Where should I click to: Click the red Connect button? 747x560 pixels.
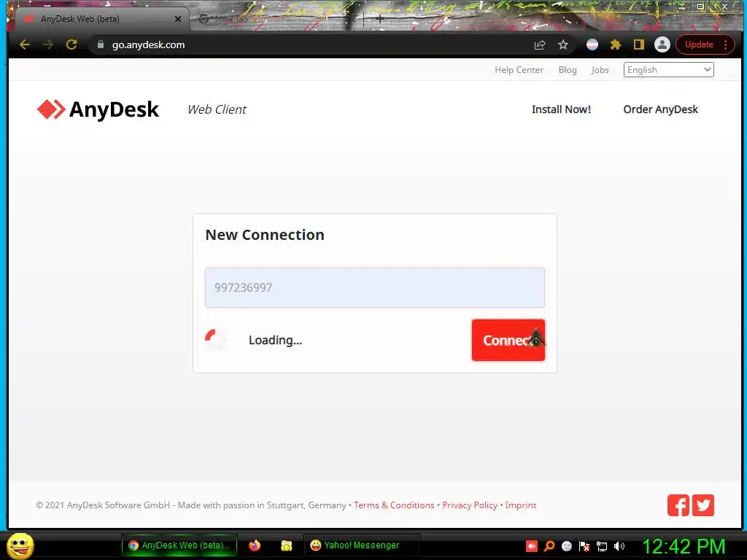508,340
